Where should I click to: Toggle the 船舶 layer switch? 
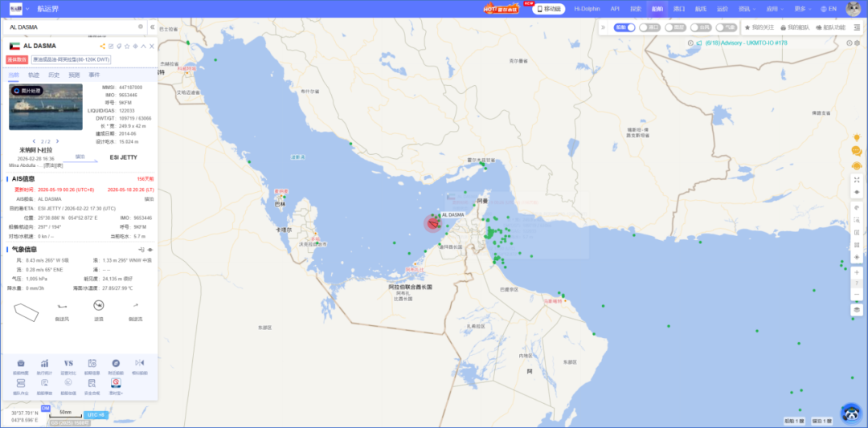[x=625, y=27]
